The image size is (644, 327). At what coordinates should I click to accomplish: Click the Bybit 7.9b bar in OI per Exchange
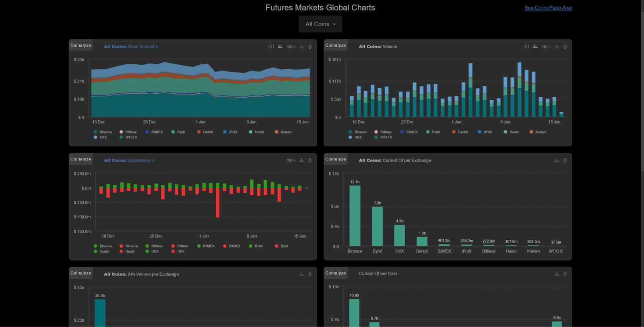[x=377, y=226]
